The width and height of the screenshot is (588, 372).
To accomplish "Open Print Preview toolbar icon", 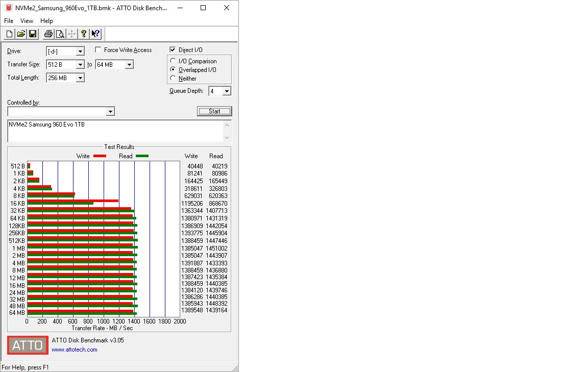I will 60,34.
